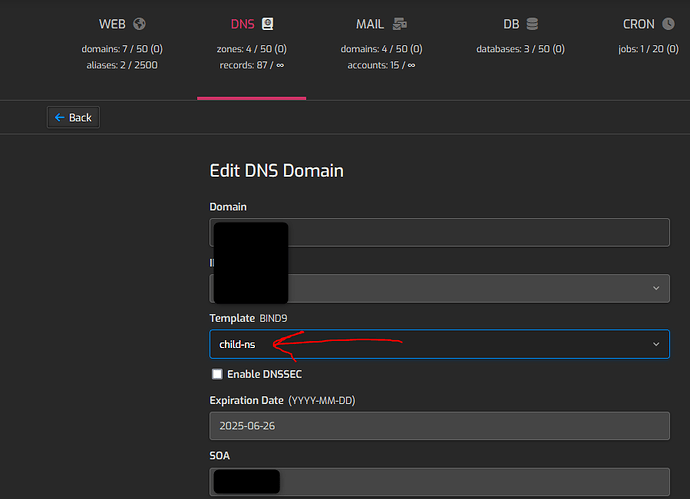The height and width of the screenshot is (499, 690).
Task: Click the blue left arrow icon
Action: point(58,117)
